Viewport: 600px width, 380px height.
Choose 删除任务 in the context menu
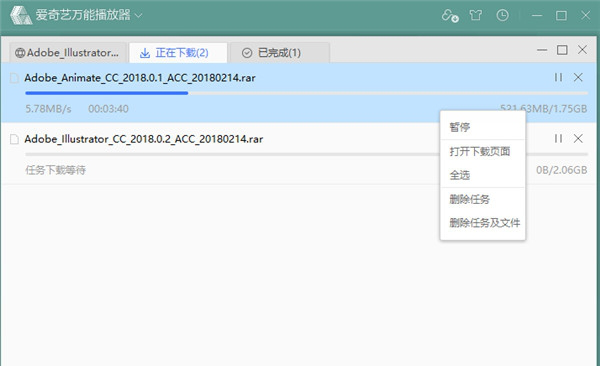[483, 199]
